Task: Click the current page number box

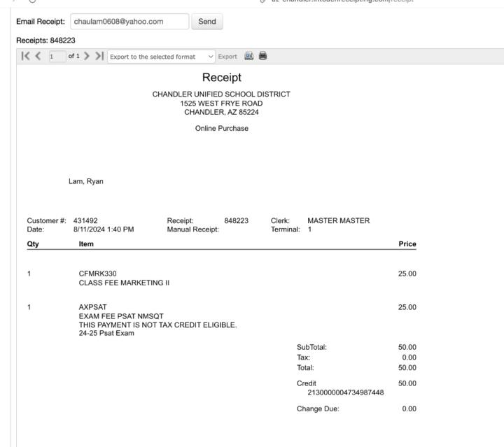Action: point(57,57)
